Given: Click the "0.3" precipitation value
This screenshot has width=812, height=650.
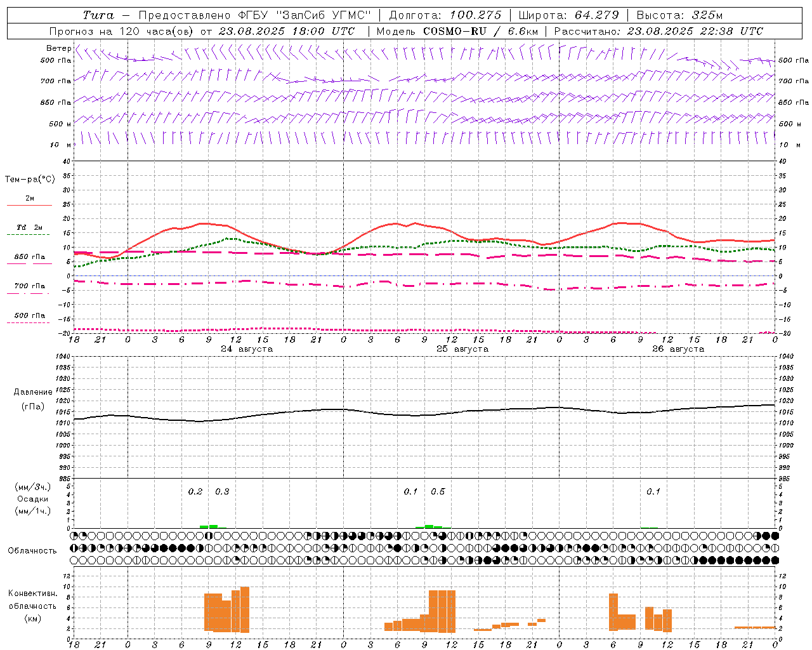Looking at the screenshot, I should [222, 492].
